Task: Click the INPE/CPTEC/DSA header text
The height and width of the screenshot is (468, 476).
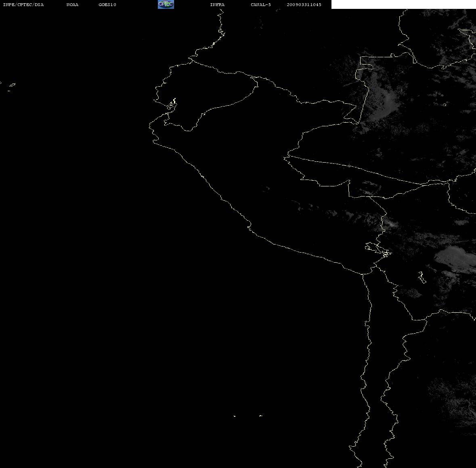Action: (23, 4)
